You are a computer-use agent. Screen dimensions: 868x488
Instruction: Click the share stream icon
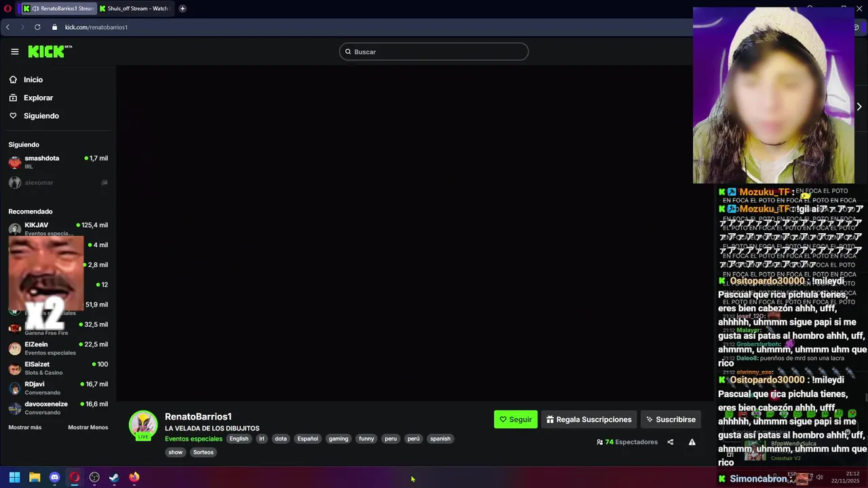(671, 442)
